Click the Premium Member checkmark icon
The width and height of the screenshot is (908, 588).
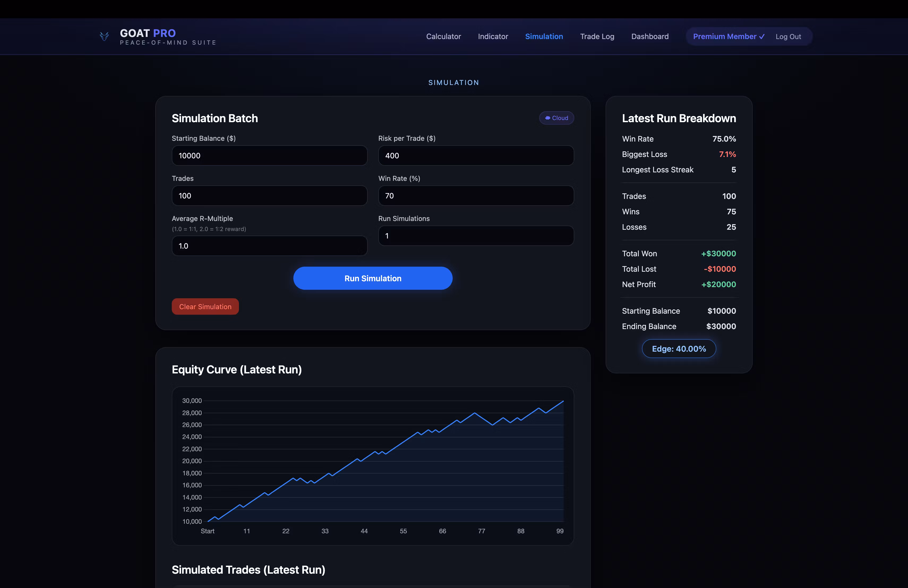(762, 37)
